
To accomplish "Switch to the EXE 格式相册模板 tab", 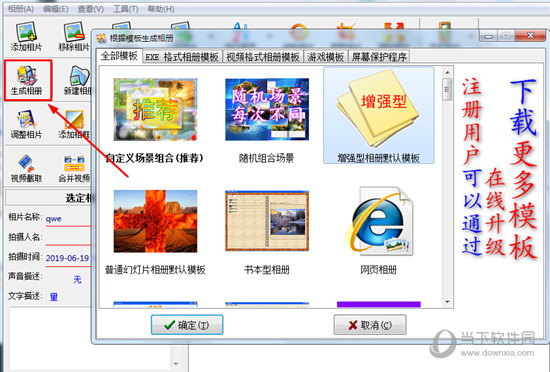I will tap(182, 57).
